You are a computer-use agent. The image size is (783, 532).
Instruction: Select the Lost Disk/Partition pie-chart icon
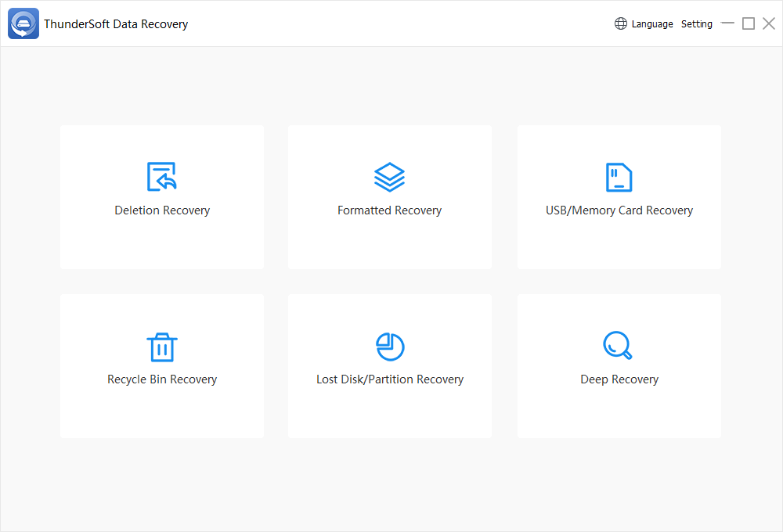389,346
